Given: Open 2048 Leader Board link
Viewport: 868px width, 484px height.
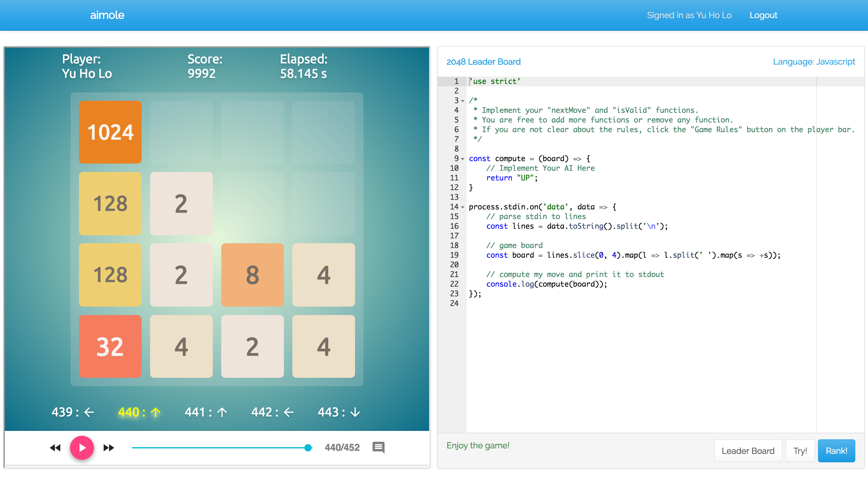Looking at the screenshot, I should point(483,62).
